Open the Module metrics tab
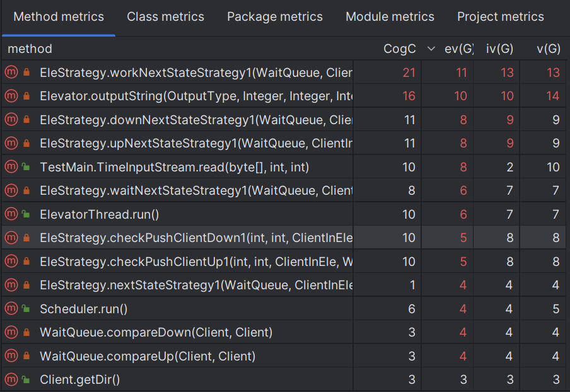The width and height of the screenshot is (570, 392). pyautogui.click(x=390, y=17)
